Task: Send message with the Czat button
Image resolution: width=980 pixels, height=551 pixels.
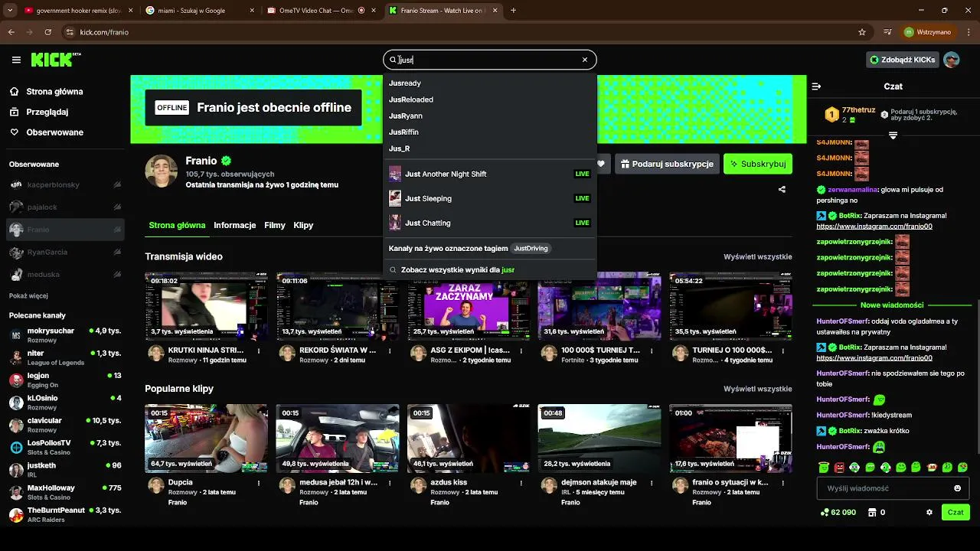Action: pos(955,512)
